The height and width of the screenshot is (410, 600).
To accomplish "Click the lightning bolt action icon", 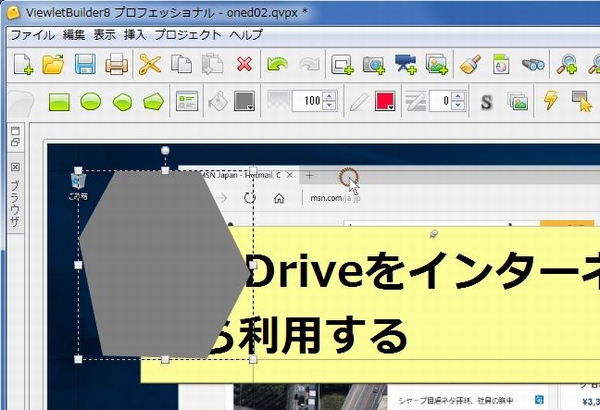I will point(549,101).
